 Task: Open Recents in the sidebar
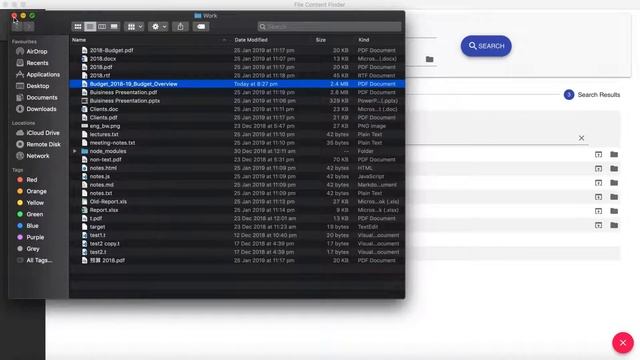pyautogui.click(x=32, y=63)
